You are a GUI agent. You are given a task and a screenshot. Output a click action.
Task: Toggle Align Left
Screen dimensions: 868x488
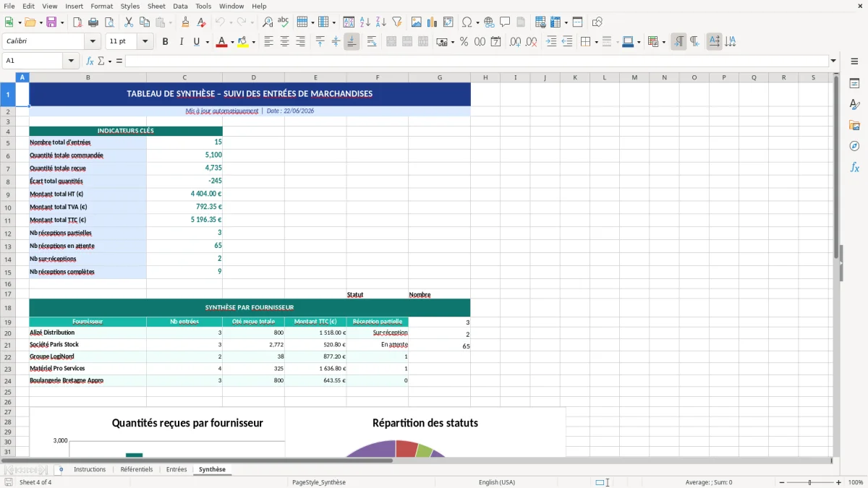click(x=269, y=42)
